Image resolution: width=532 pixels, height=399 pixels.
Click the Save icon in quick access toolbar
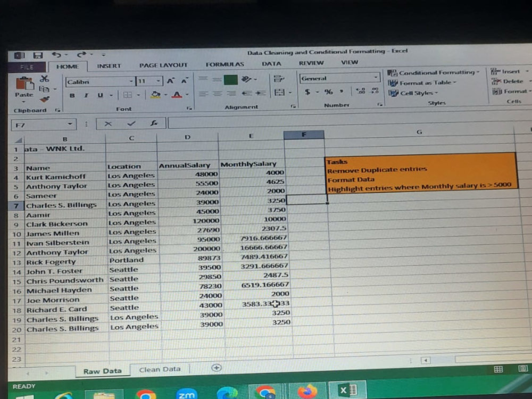38,55
